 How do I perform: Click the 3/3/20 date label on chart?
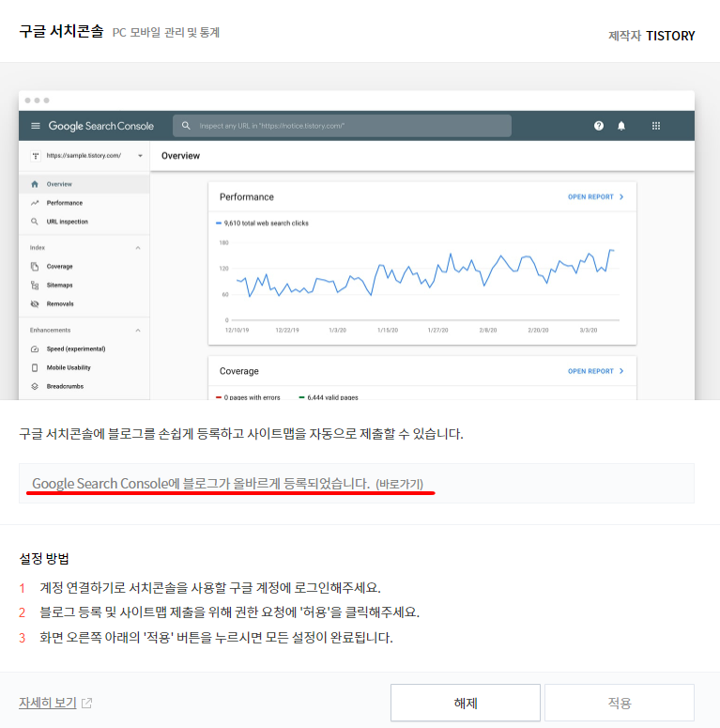(x=589, y=330)
